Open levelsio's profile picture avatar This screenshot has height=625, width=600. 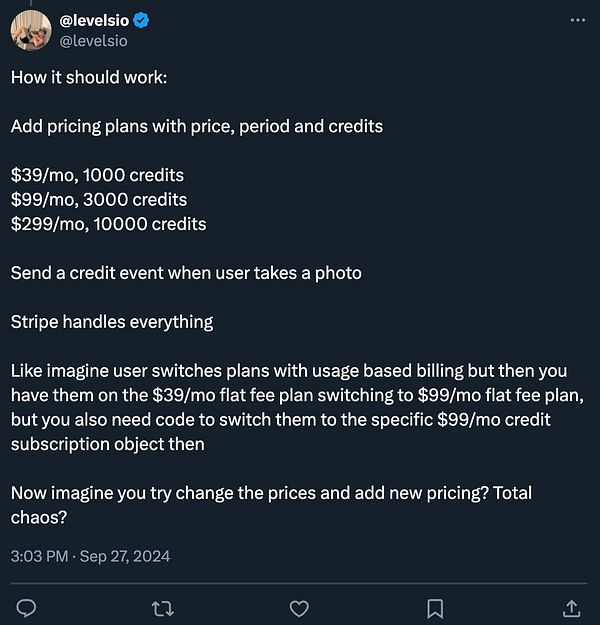(30, 31)
